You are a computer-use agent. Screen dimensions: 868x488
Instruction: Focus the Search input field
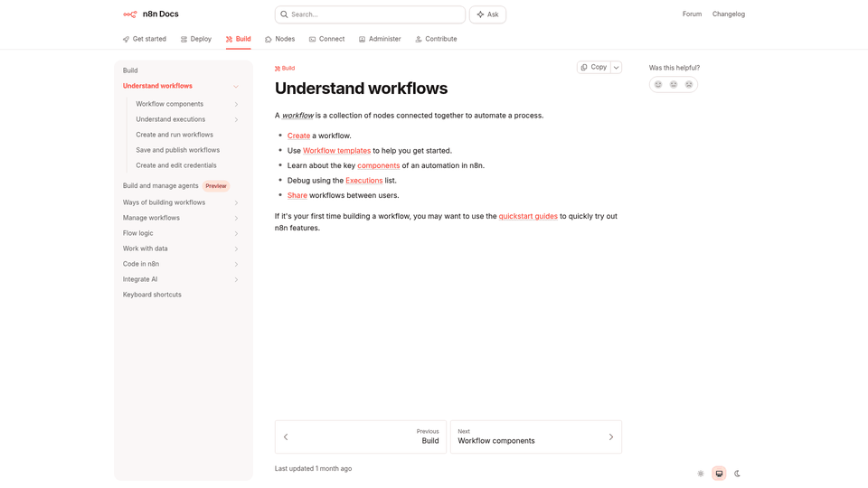click(370, 14)
